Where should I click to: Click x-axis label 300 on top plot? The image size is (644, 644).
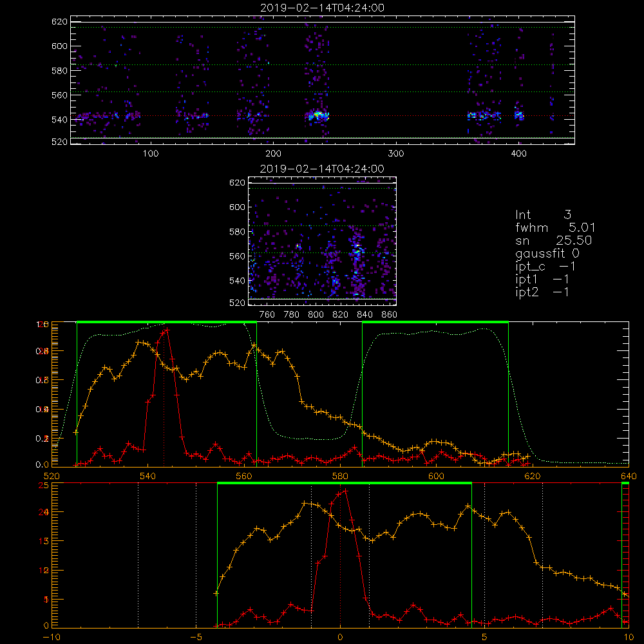[x=396, y=153]
